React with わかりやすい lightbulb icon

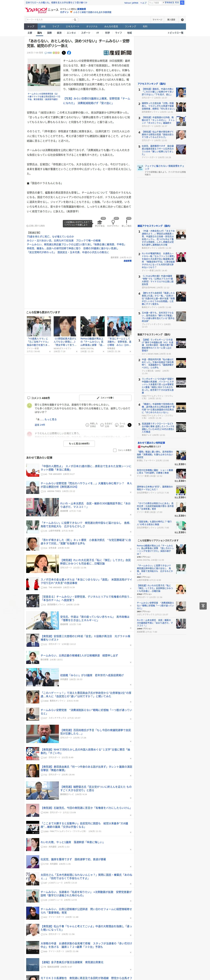[113, 222]
